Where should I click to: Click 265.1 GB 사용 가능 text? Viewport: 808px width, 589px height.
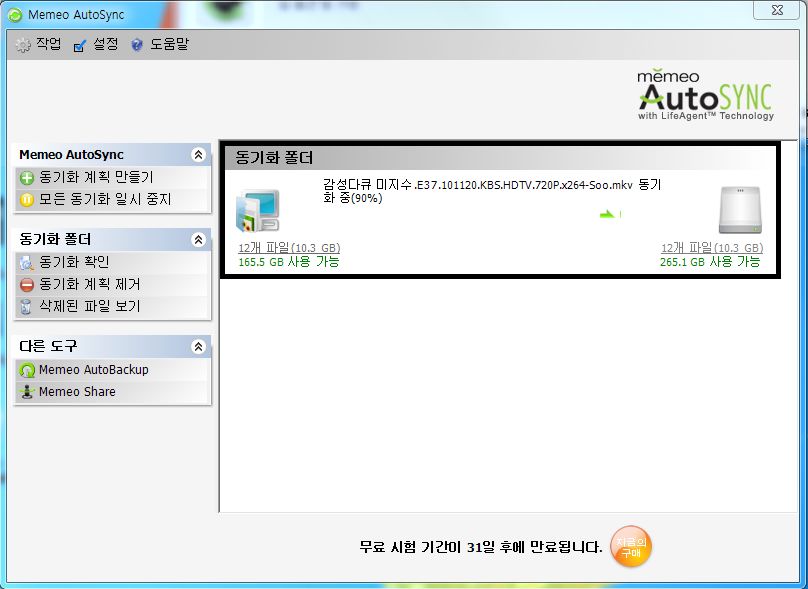(x=710, y=262)
